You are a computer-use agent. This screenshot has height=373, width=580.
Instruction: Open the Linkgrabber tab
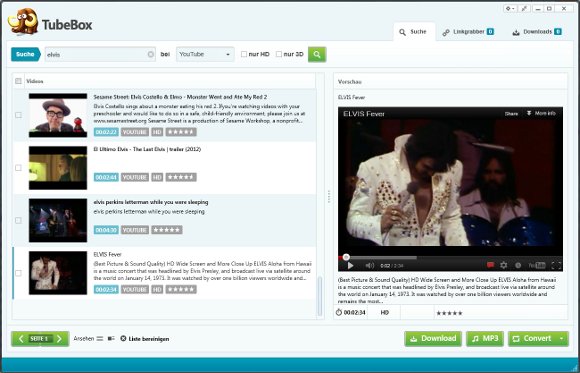[468, 32]
